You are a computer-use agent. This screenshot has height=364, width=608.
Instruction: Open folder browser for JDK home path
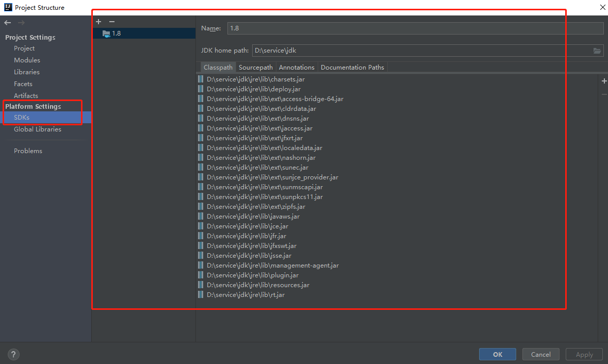(x=597, y=50)
